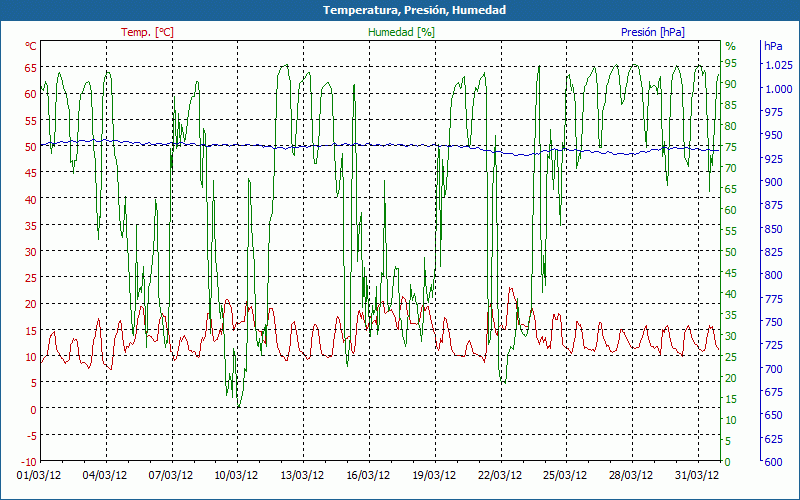Click '50' on the green humidity axis
800x500 pixels.
point(731,252)
